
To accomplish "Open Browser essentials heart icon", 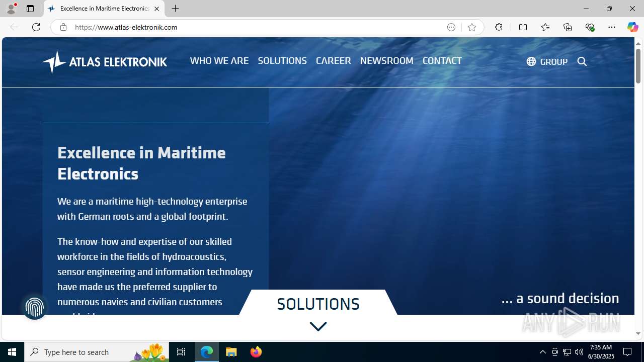I will [x=590, y=27].
